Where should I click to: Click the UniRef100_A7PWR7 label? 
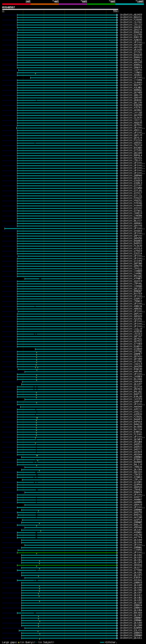tap(131, 278)
